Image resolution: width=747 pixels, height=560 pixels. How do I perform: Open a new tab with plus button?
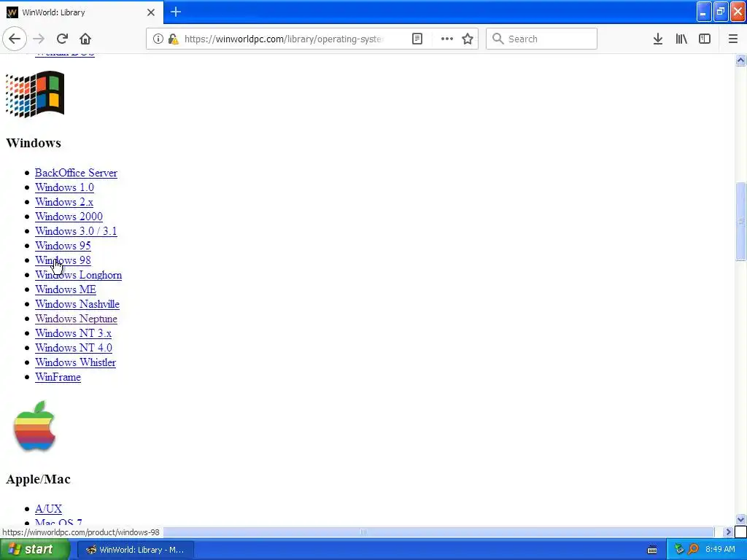point(176,12)
